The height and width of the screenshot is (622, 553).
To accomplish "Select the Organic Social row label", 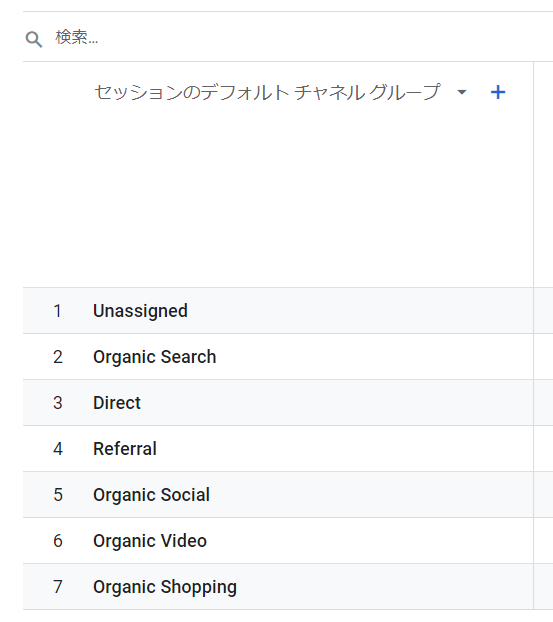I will click(152, 495).
